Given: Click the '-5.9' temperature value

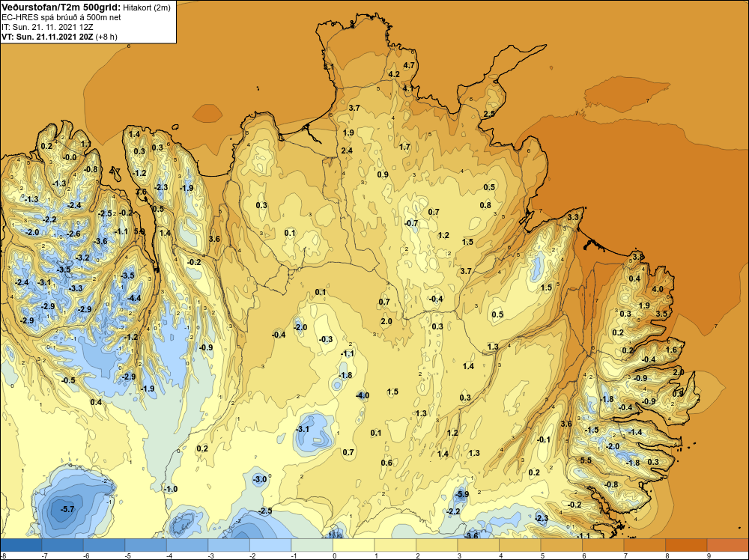Looking at the screenshot, I should (461, 494).
